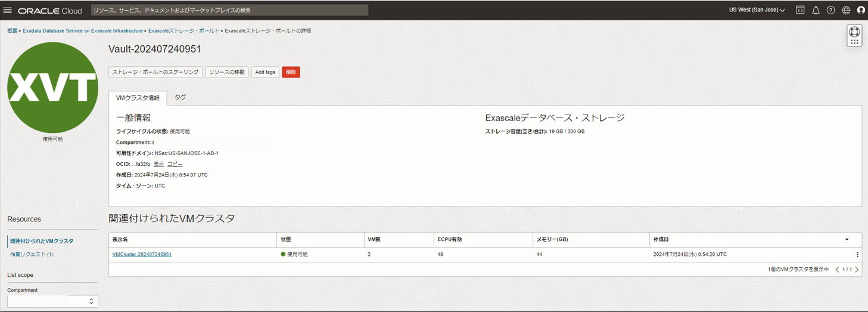Open the Compartment selector in List scope
Viewport: 868px width, 312px height.
pos(52,301)
